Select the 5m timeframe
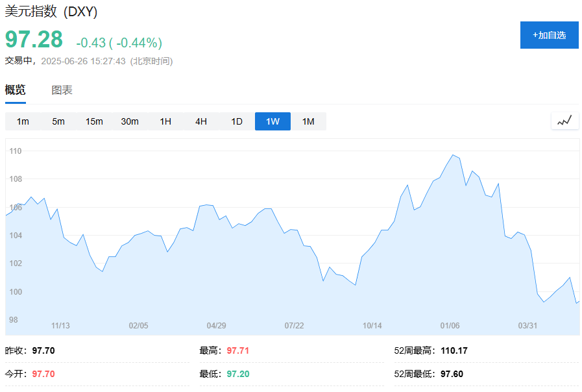This screenshot has height=392, width=582. tap(58, 121)
